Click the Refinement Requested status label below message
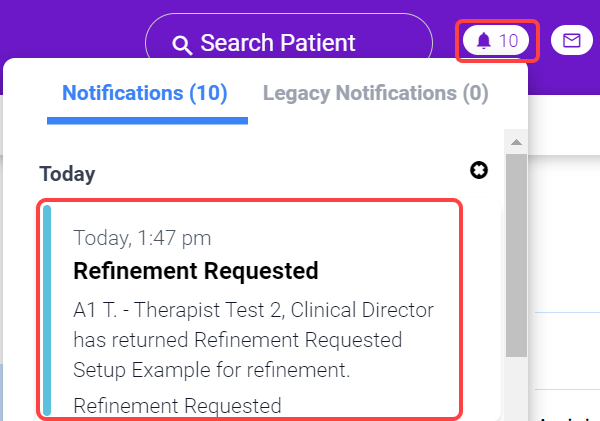This screenshot has width=600, height=421. (177, 405)
